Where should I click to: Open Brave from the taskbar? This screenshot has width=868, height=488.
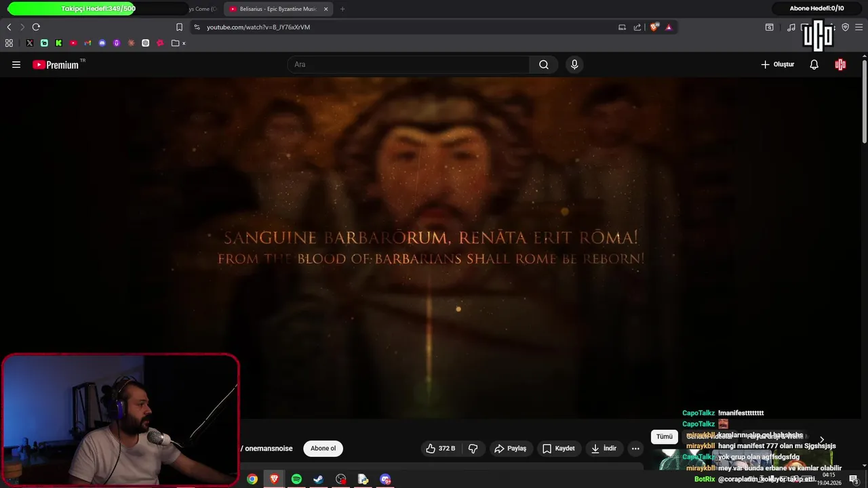[275, 479]
